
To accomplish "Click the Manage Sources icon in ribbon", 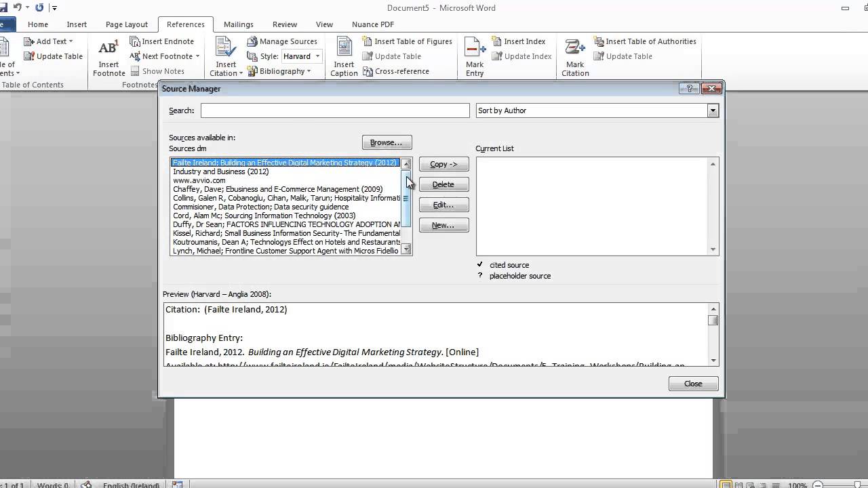I will pyautogui.click(x=252, y=41).
